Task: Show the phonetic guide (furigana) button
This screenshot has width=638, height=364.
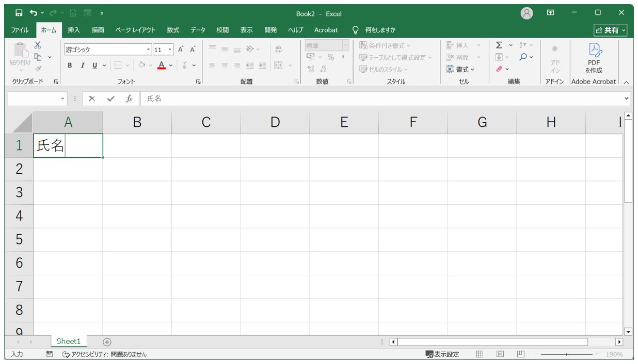Action: point(186,65)
